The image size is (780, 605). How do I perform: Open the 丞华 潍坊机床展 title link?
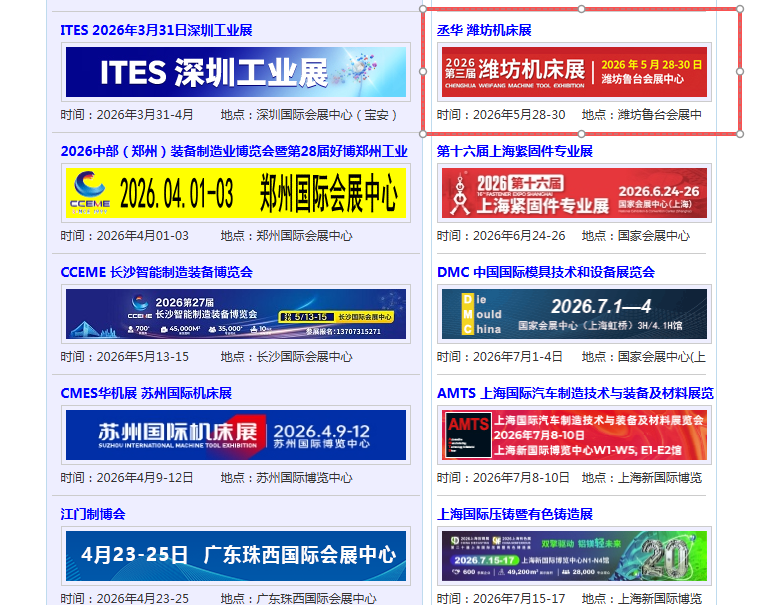pos(484,30)
